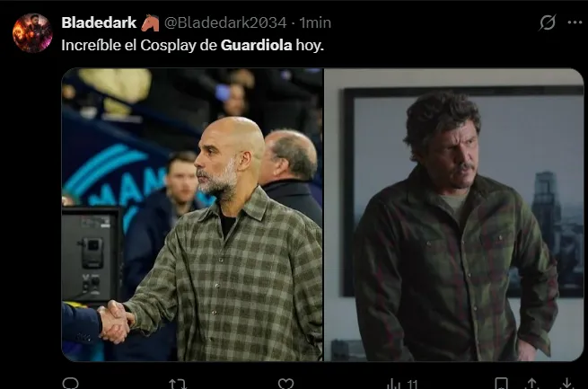The image size is (588, 389).
Task: Repost the tweet using the retweet arrows
Action: [x=178, y=384]
